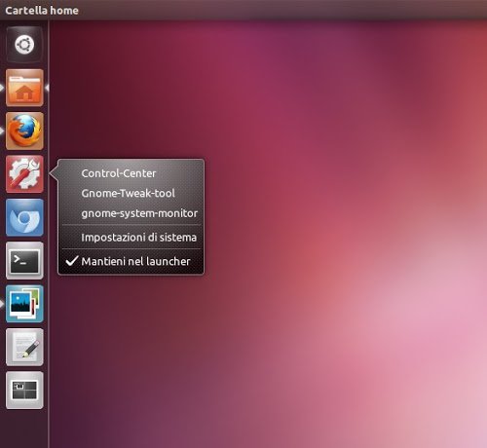The width and height of the screenshot is (487, 448).
Task: Launch the Gedit text editor icon
Action: pos(24,347)
